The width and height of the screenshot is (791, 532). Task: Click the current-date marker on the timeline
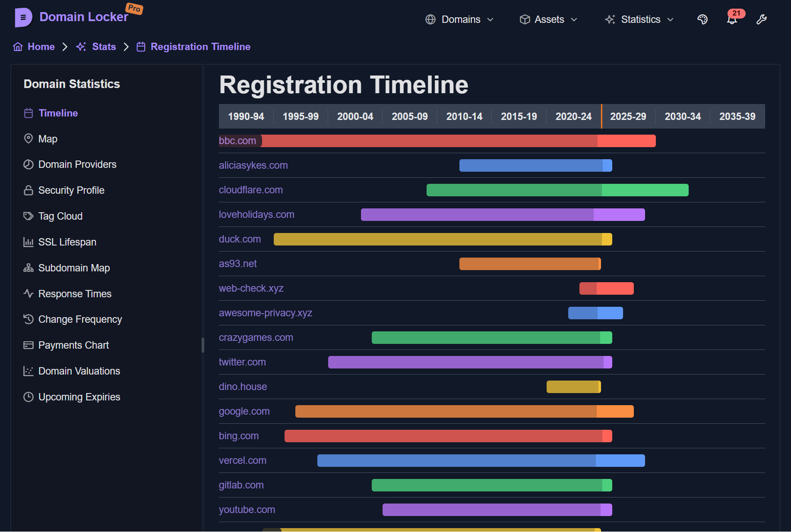click(602, 116)
